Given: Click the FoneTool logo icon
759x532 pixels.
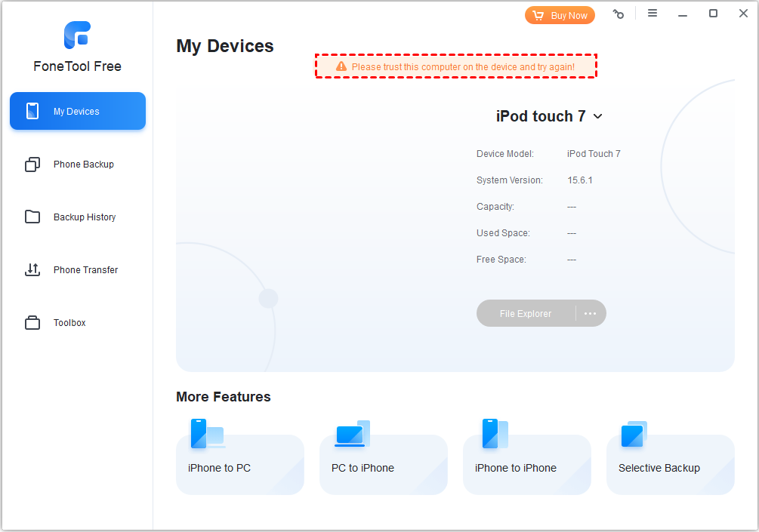Looking at the screenshot, I should 77,35.
